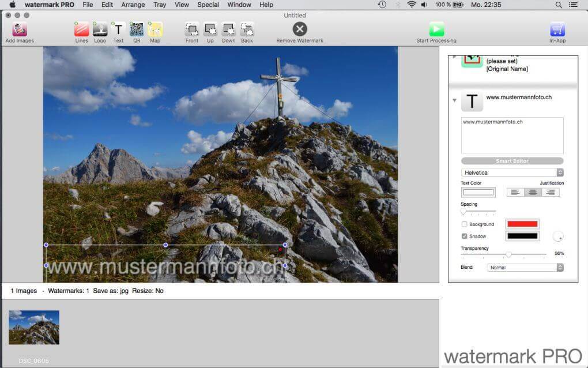The image size is (588, 368).
Task: Add a Text watermark
Action: click(x=118, y=30)
